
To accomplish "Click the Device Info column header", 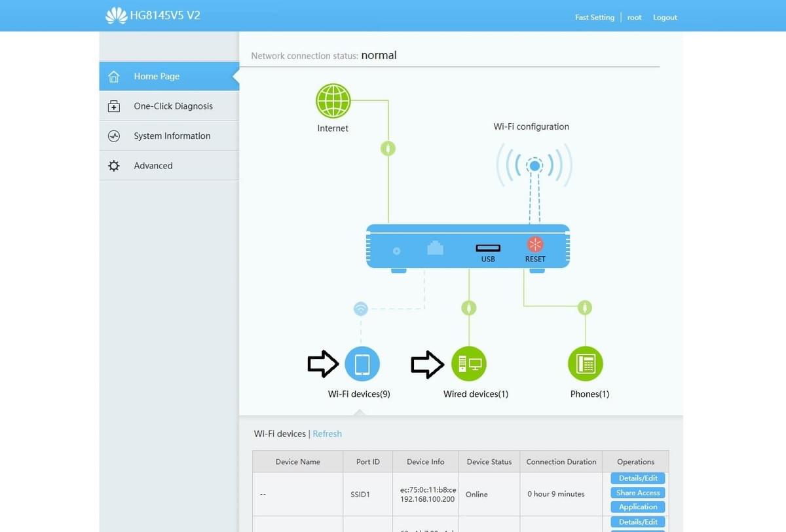I will click(426, 462).
